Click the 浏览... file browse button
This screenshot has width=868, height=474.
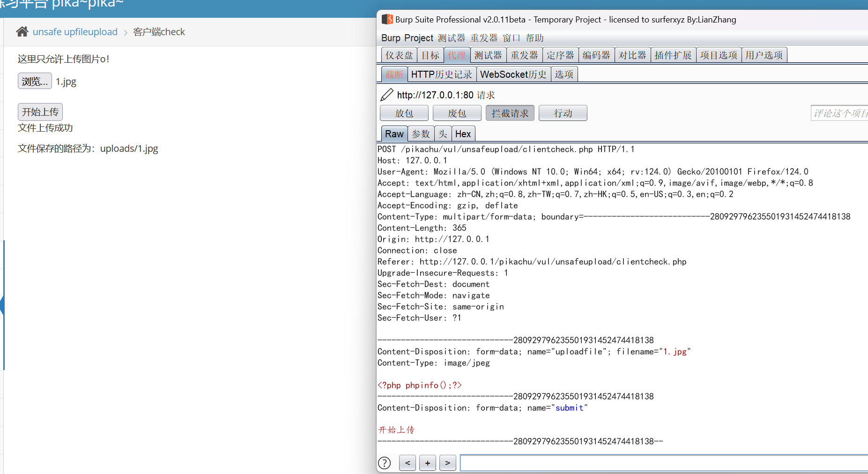point(35,81)
